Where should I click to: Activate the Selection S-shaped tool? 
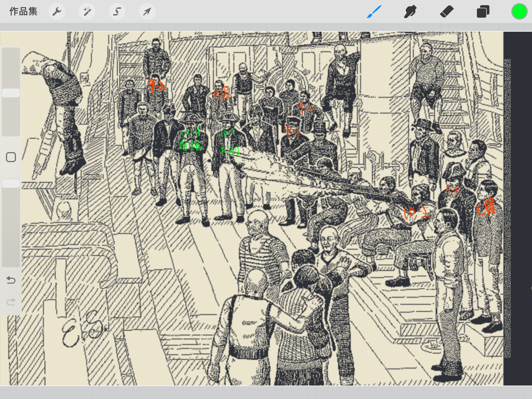click(117, 11)
